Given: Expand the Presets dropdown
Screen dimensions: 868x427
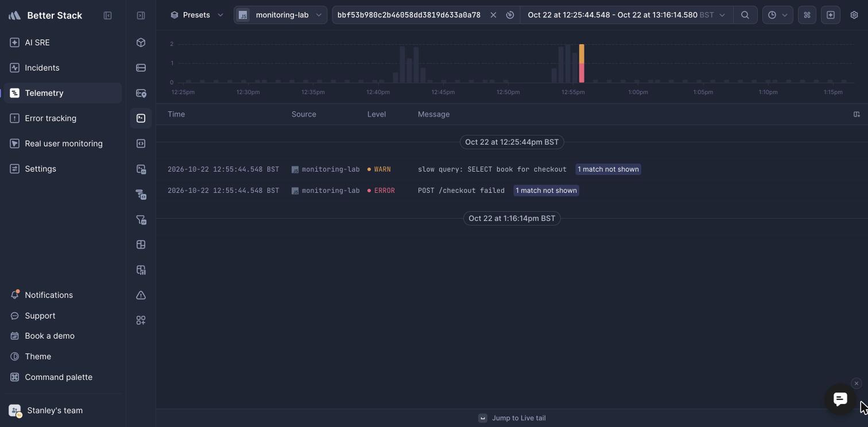Looking at the screenshot, I should pyautogui.click(x=197, y=15).
